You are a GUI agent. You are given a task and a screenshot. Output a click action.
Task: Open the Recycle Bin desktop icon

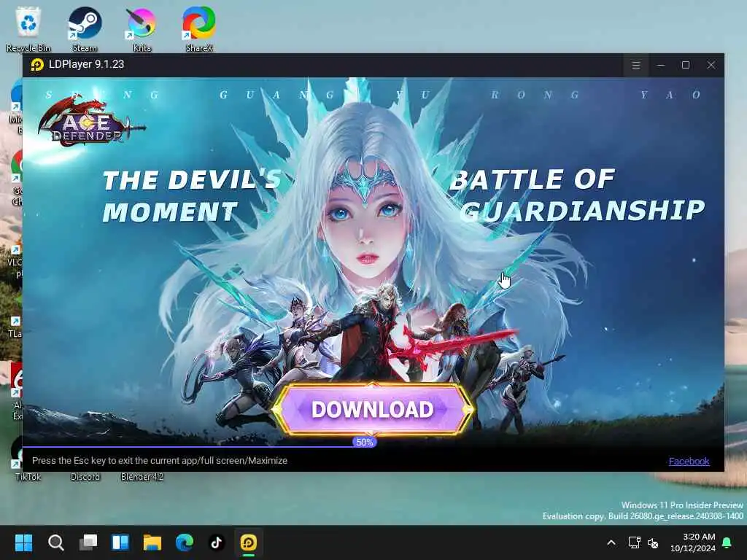pos(28,28)
